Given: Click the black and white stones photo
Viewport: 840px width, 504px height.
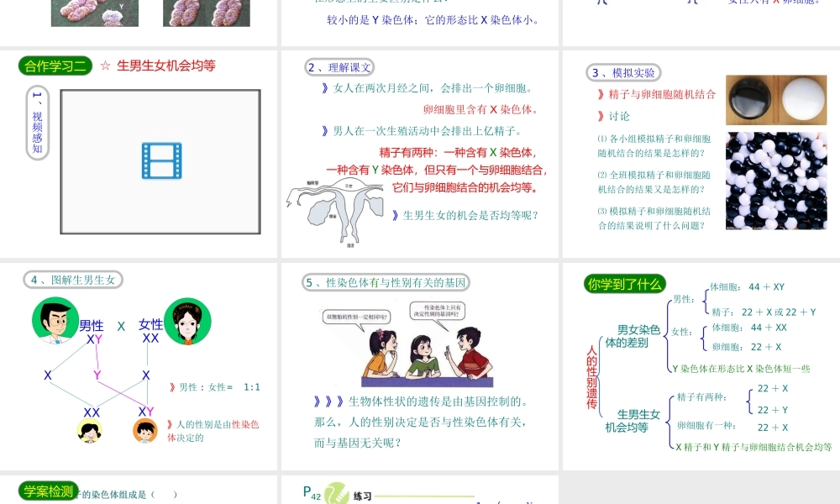Looking at the screenshot, I should [x=776, y=181].
